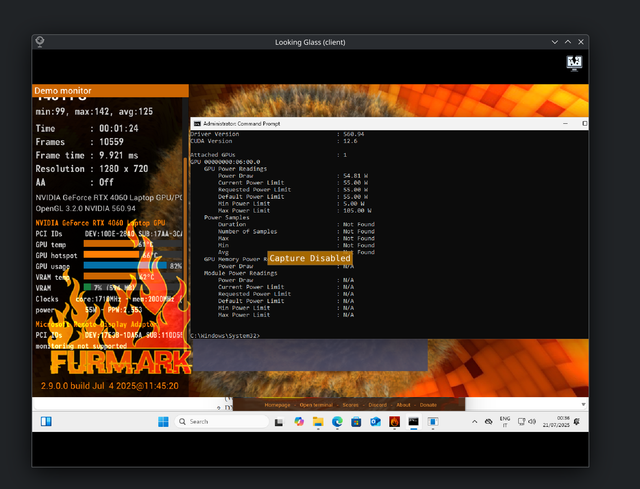Open notifications bell icon on taskbar
This screenshot has width=640, height=489.
pyautogui.click(x=577, y=422)
